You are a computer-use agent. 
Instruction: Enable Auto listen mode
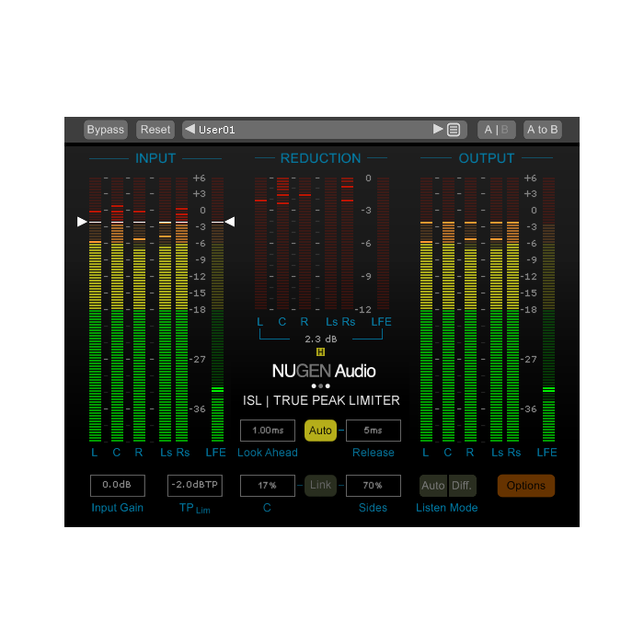pyautogui.click(x=433, y=486)
